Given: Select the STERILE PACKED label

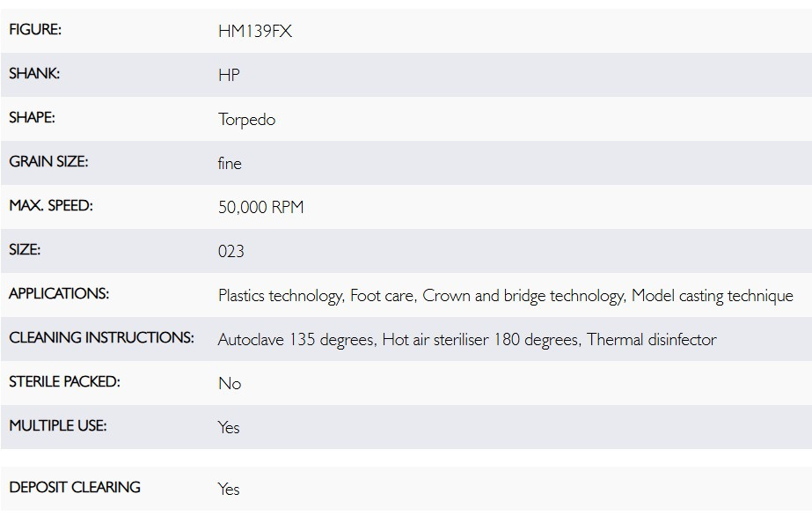Looking at the screenshot, I should coord(64,382).
